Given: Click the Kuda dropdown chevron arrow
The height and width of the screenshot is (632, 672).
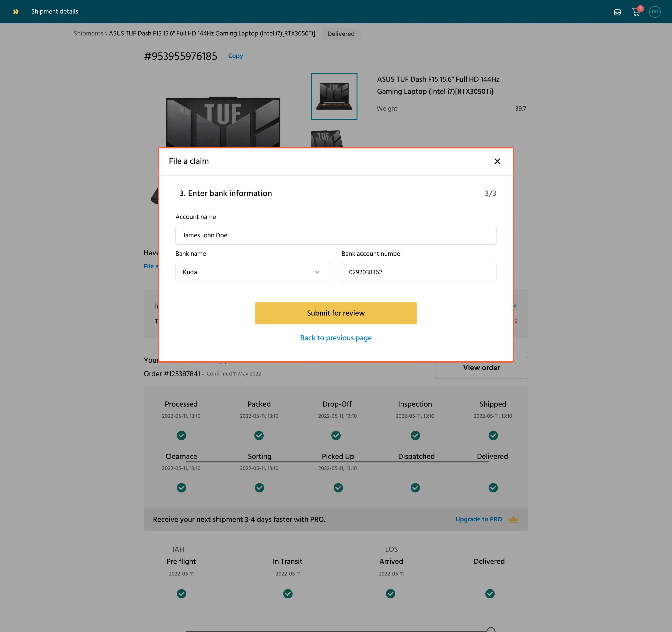Looking at the screenshot, I should 317,272.
